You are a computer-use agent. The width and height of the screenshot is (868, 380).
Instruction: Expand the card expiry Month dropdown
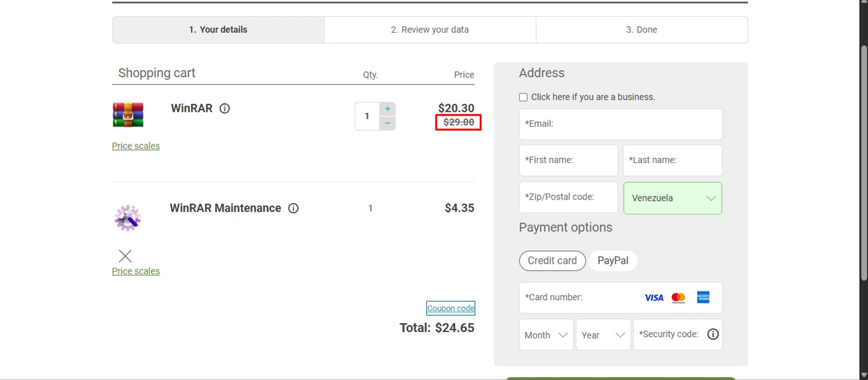tap(546, 335)
